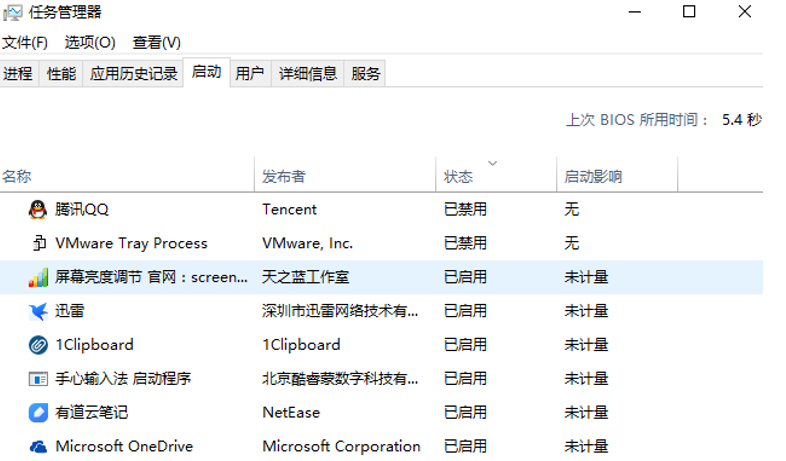Open the 详细信息 tab

click(308, 74)
